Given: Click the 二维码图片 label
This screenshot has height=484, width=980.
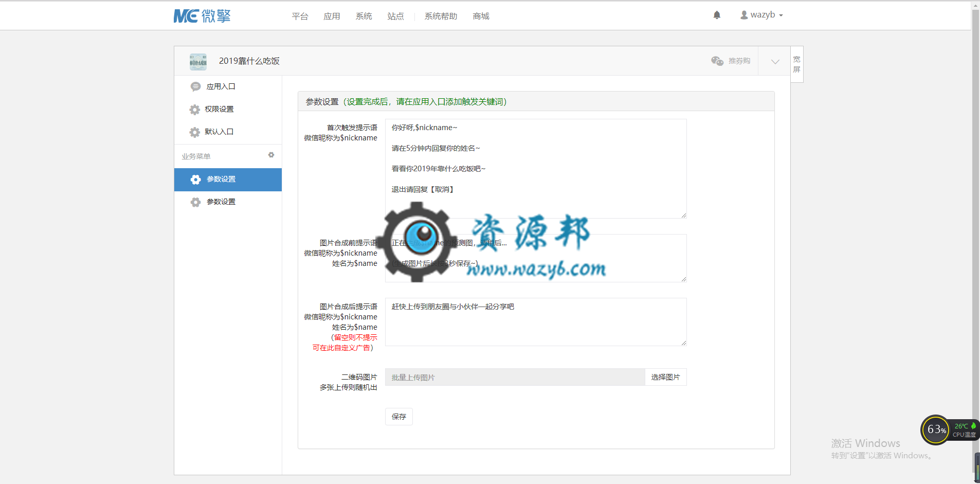Looking at the screenshot, I should (359, 377).
